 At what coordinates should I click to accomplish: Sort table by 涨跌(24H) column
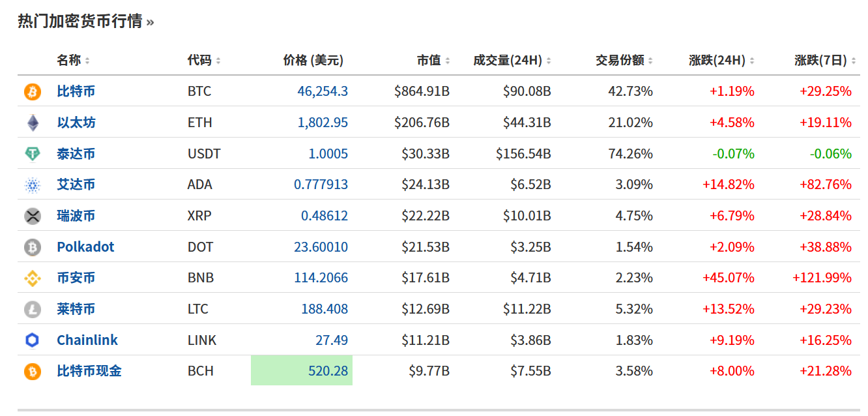coord(721,60)
